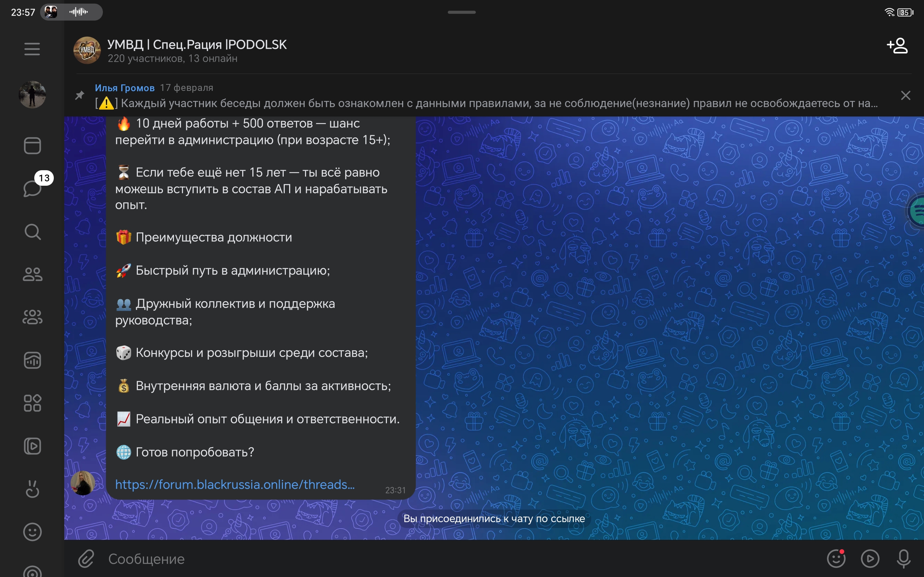Open emoji sticker picker in message bar
The image size is (924, 577).
point(836,559)
